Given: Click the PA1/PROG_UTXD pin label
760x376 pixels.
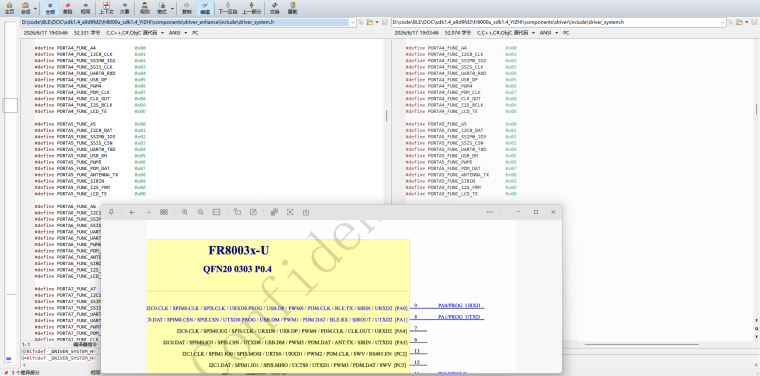Looking at the screenshot, I should (x=459, y=317).
